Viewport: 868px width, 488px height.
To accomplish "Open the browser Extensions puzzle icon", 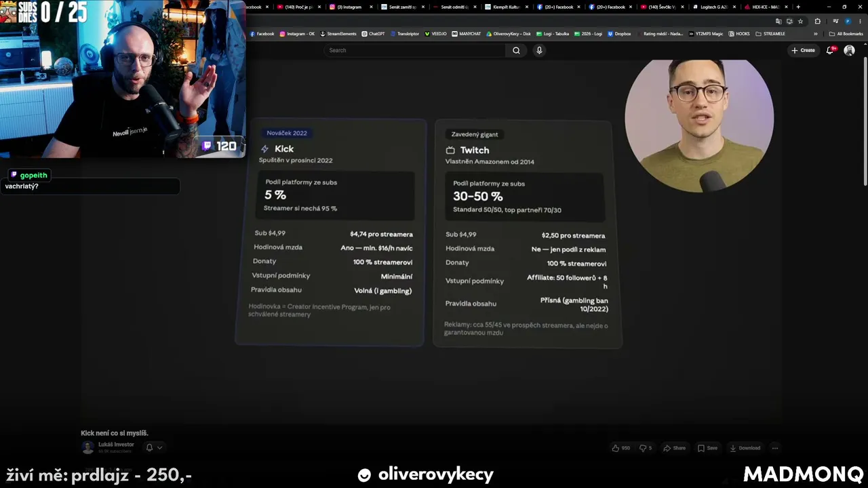I will click(817, 21).
